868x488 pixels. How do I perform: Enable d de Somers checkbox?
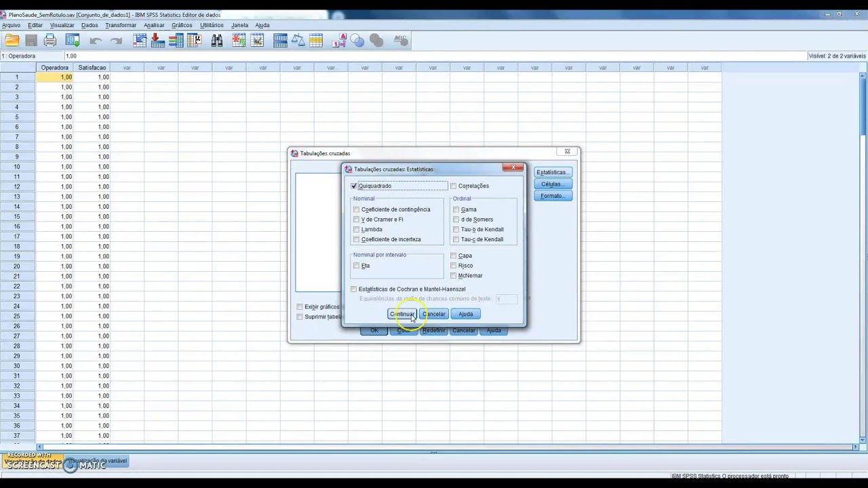[456, 220]
